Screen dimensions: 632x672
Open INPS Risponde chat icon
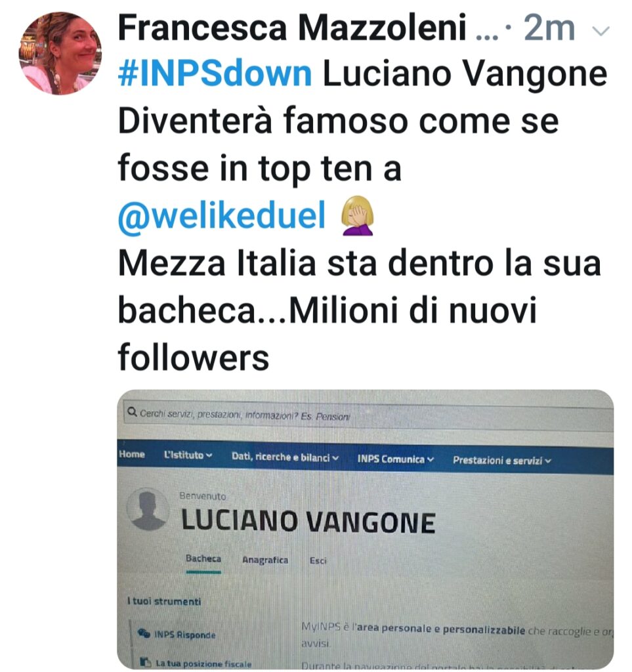[x=144, y=633]
